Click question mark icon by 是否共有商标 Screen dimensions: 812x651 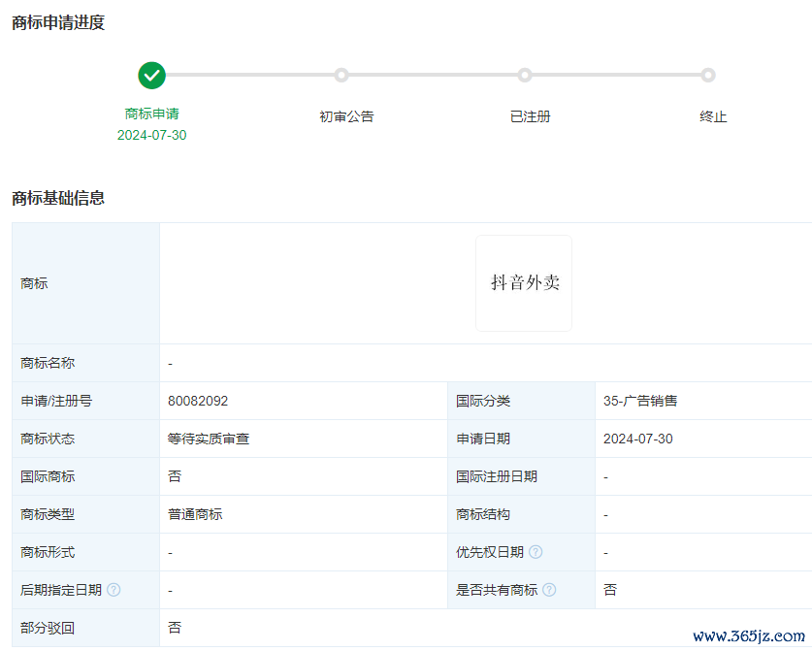549,590
